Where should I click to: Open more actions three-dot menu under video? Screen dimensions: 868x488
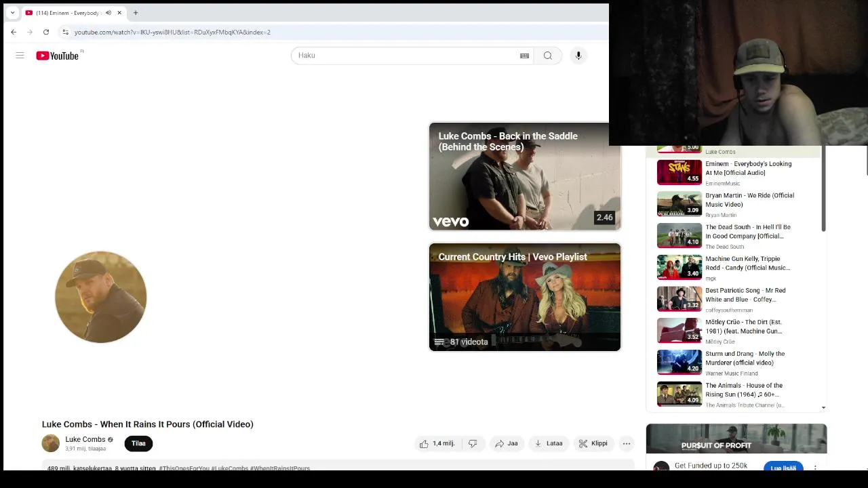[x=627, y=443]
